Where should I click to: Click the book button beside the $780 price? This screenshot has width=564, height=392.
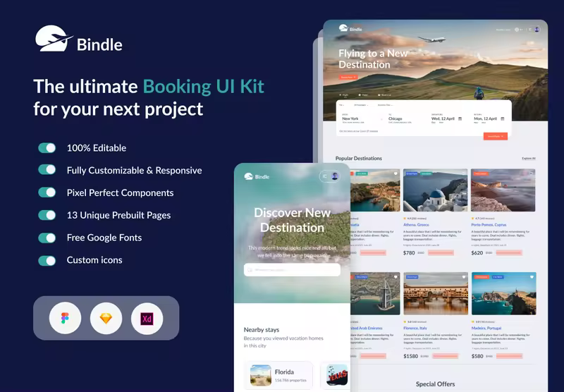[441, 253]
